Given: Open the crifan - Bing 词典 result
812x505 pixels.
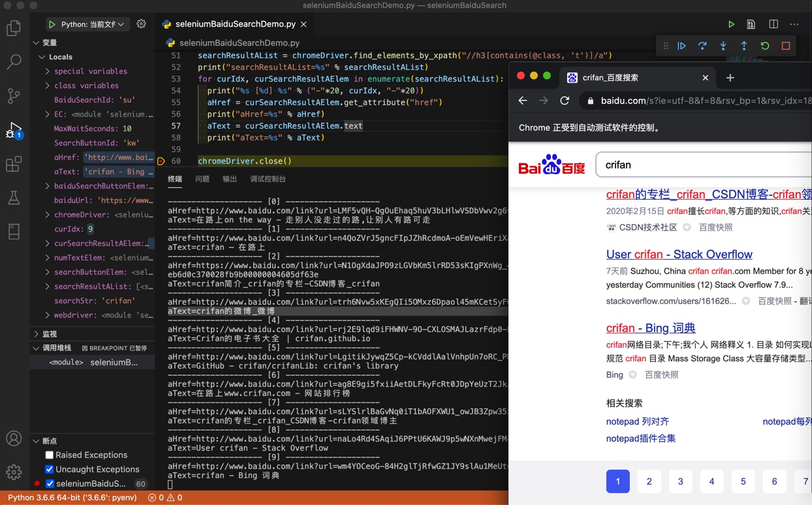Looking at the screenshot, I should tap(651, 328).
